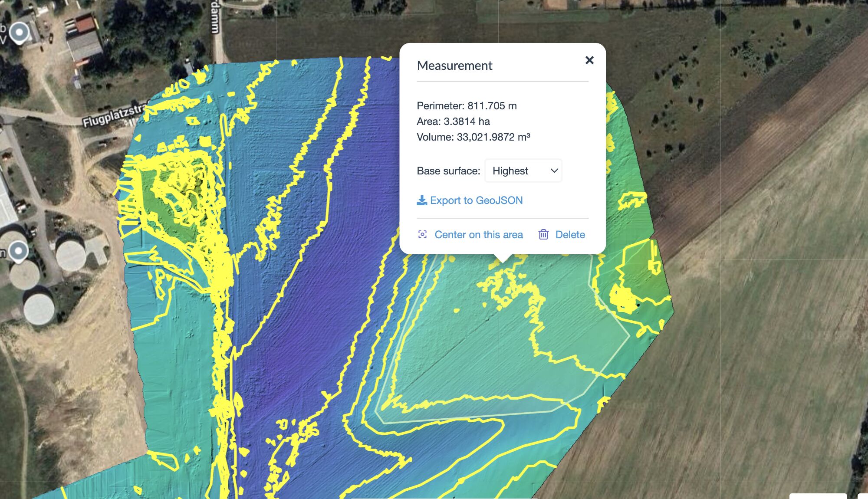Click the focus-frame icon beside Center
Viewport: 868px width, 499px height.
(422, 235)
